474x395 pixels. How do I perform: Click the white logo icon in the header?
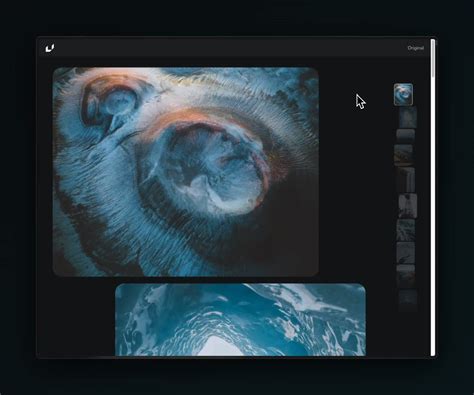[x=50, y=48]
